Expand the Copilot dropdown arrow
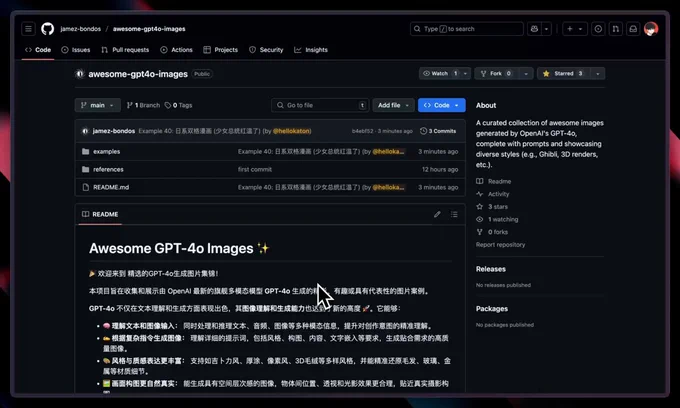The width and height of the screenshot is (680, 408). (546, 29)
